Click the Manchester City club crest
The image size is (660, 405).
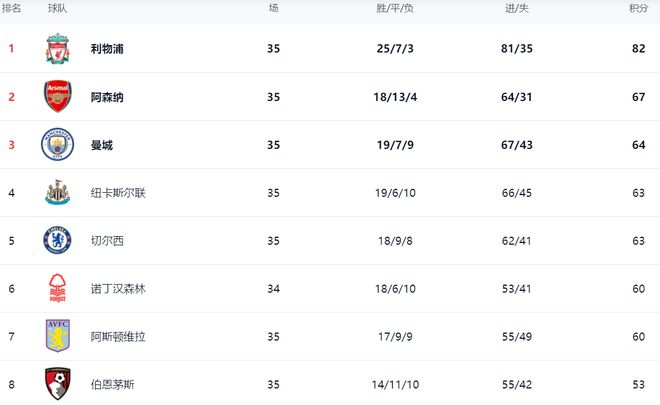58,145
